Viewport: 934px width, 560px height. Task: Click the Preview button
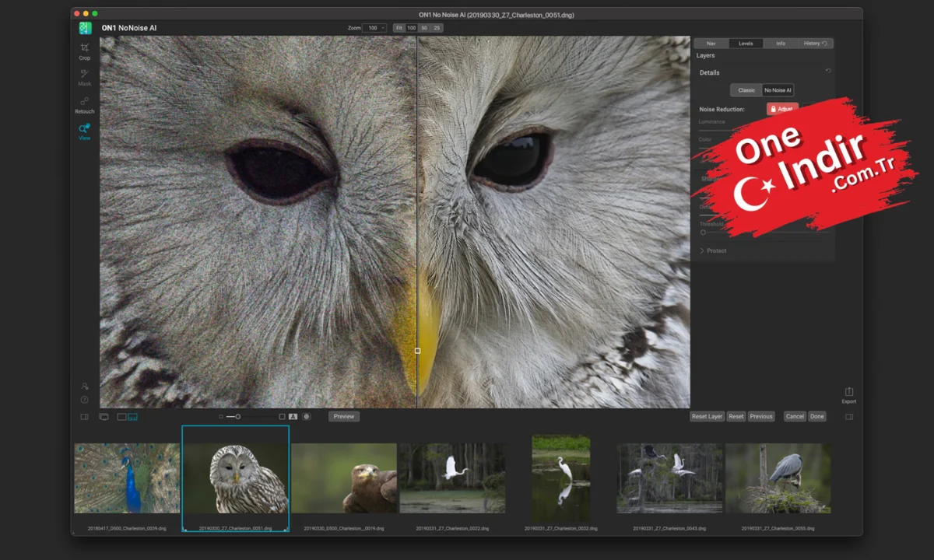pos(344,417)
